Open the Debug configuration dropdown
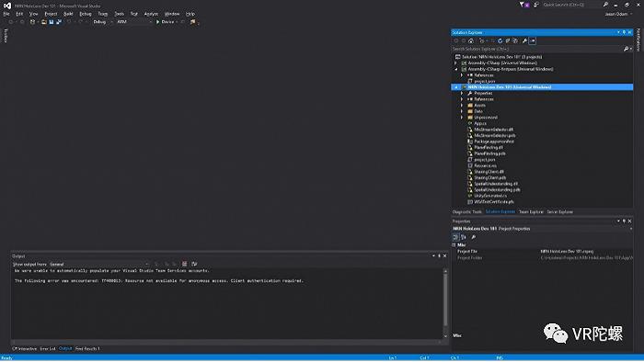This screenshot has width=644, height=362. tap(103, 22)
